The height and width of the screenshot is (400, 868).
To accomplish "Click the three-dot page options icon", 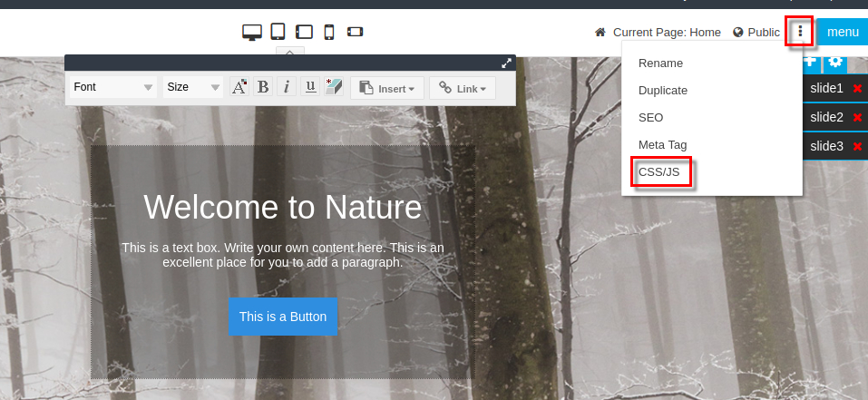I will (x=799, y=32).
